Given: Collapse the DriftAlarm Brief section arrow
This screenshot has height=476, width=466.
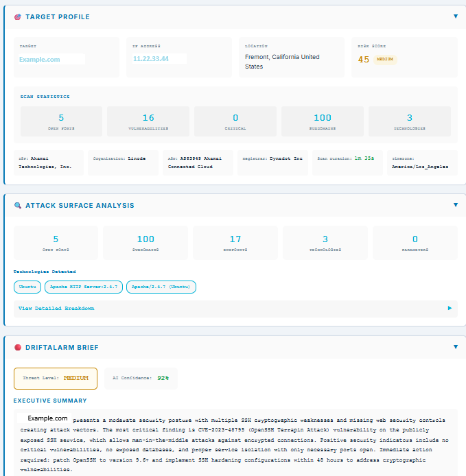Looking at the screenshot, I should (x=456, y=347).
